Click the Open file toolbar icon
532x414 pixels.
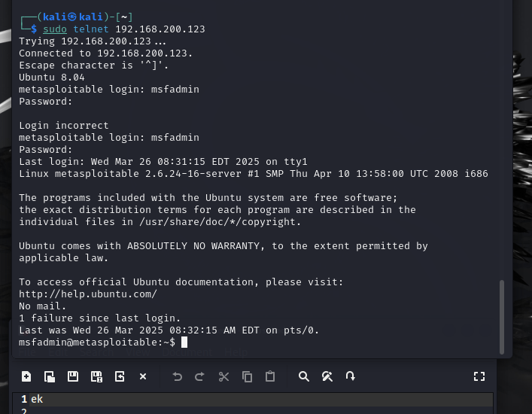pyautogui.click(x=50, y=376)
